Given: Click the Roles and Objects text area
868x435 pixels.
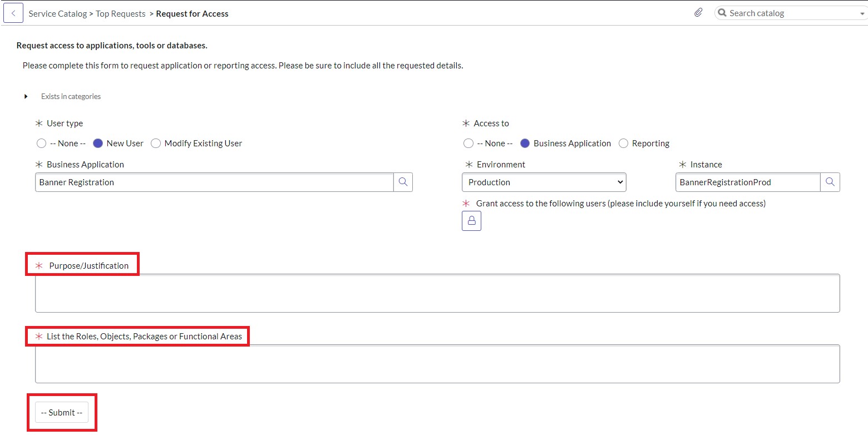Looking at the screenshot, I should pos(437,364).
